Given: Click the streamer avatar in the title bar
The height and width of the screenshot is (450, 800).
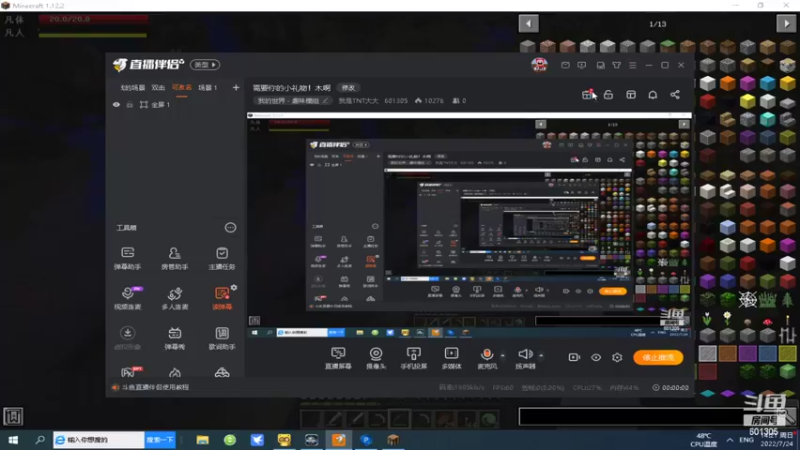Looking at the screenshot, I should [x=539, y=65].
